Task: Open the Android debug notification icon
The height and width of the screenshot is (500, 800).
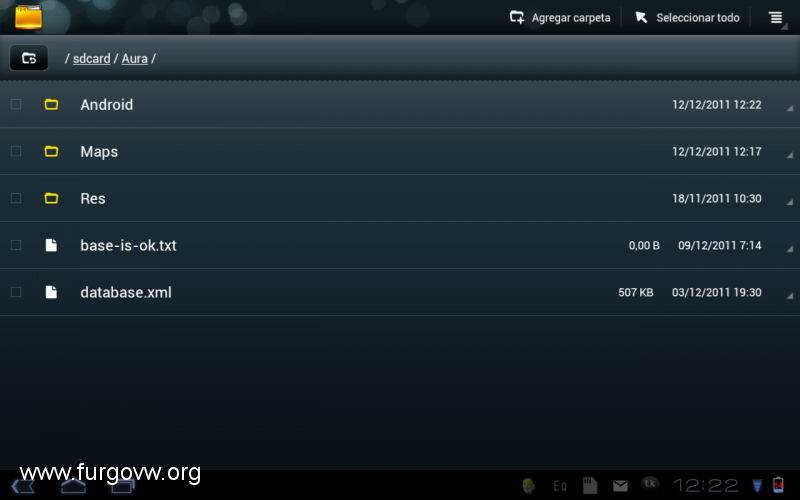Action: (529, 485)
